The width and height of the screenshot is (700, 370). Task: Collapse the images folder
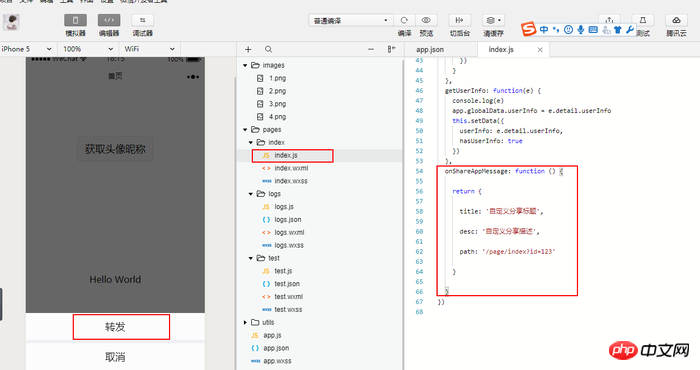[245, 66]
